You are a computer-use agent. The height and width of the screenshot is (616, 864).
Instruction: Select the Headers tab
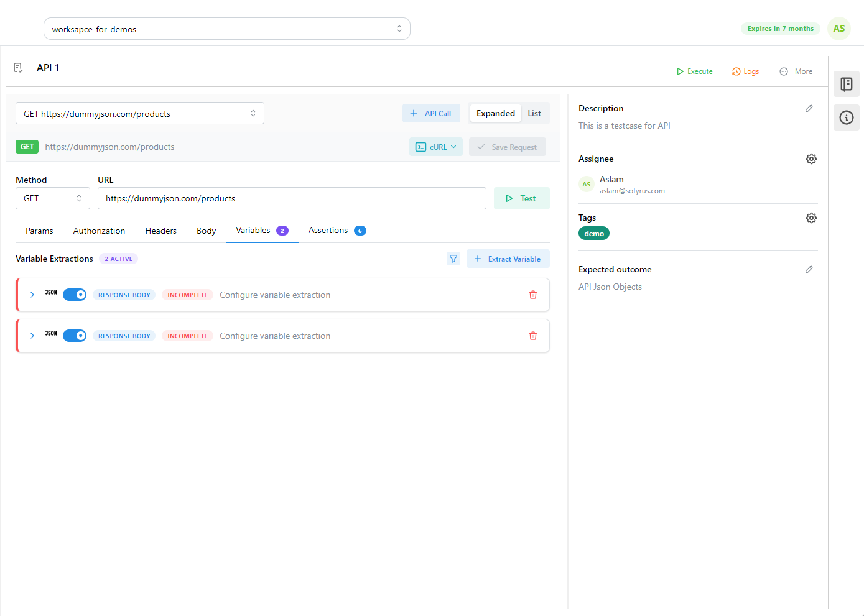[160, 230]
